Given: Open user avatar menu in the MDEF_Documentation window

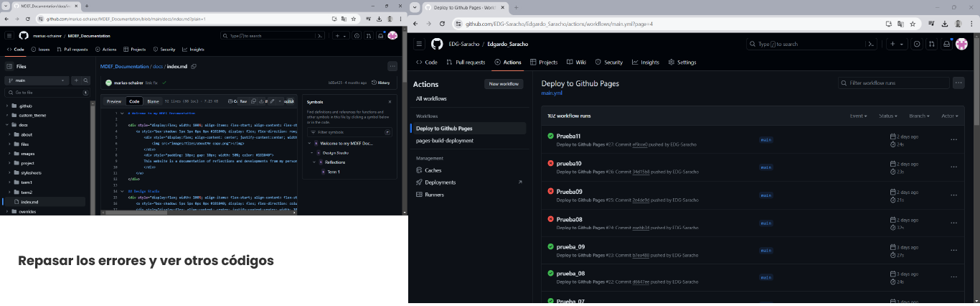Looking at the screenshot, I should click(x=392, y=35).
